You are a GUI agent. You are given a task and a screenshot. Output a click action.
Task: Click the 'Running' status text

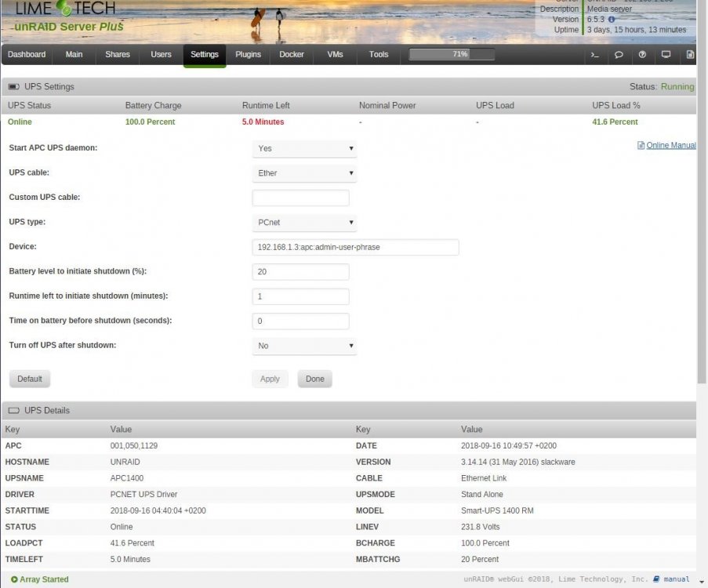(677, 87)
